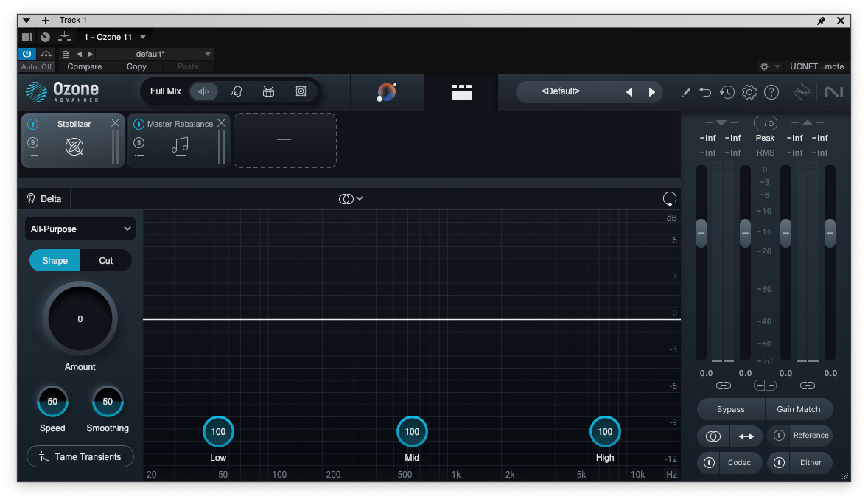Enable Tame Transients
The image size is (868, 502).
(80, 456)
